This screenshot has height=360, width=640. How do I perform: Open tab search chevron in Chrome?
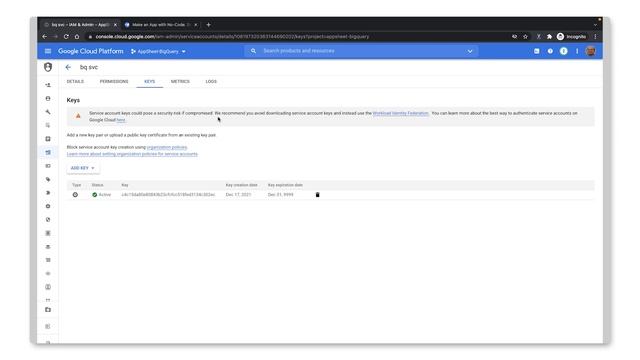pos(596,24)
